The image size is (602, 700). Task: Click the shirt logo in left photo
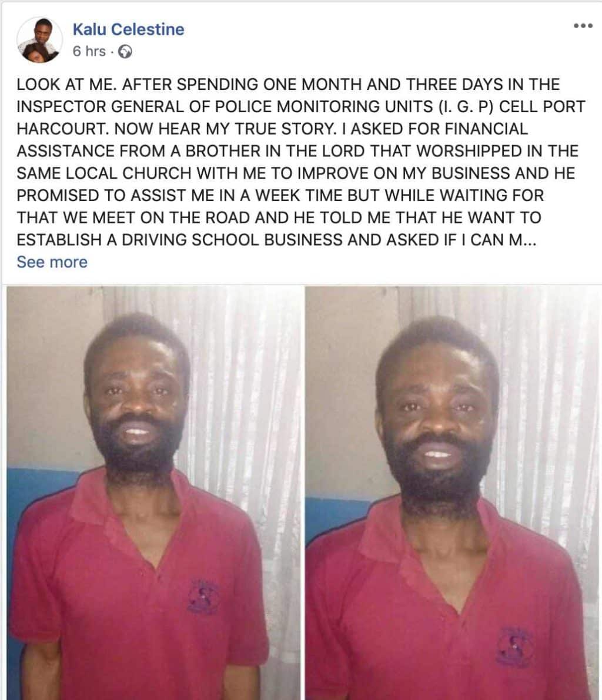pos(204,597)
